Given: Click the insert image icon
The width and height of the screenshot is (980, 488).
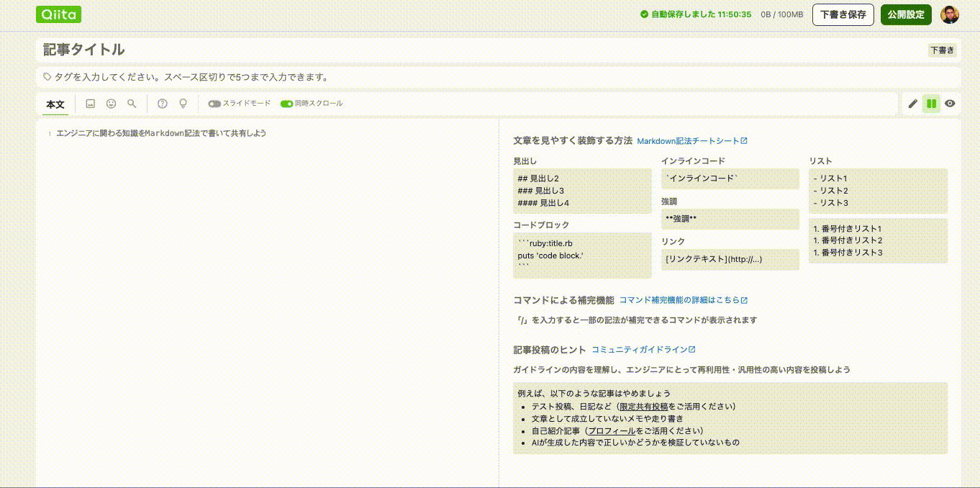Looking at the screenshot, I should [90, 104].
